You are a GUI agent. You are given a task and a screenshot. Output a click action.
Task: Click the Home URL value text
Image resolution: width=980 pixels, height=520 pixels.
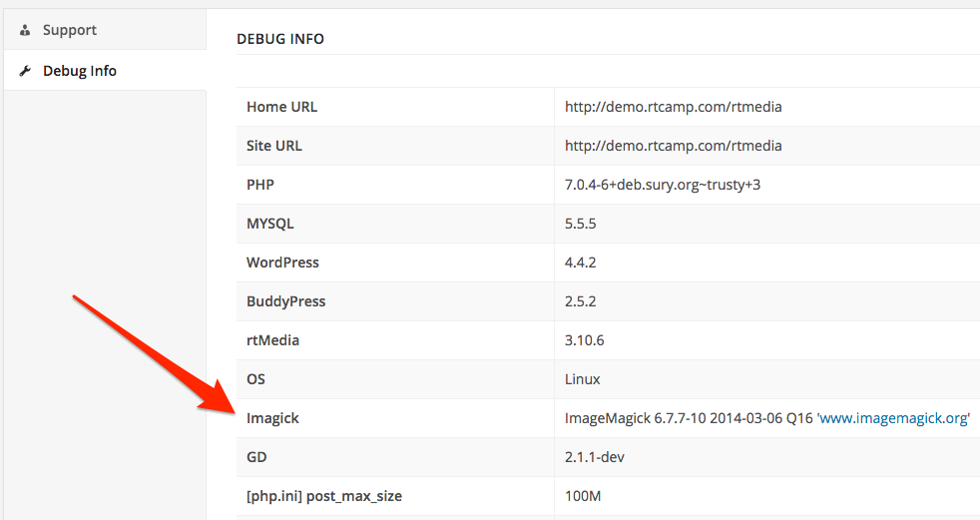673,107
